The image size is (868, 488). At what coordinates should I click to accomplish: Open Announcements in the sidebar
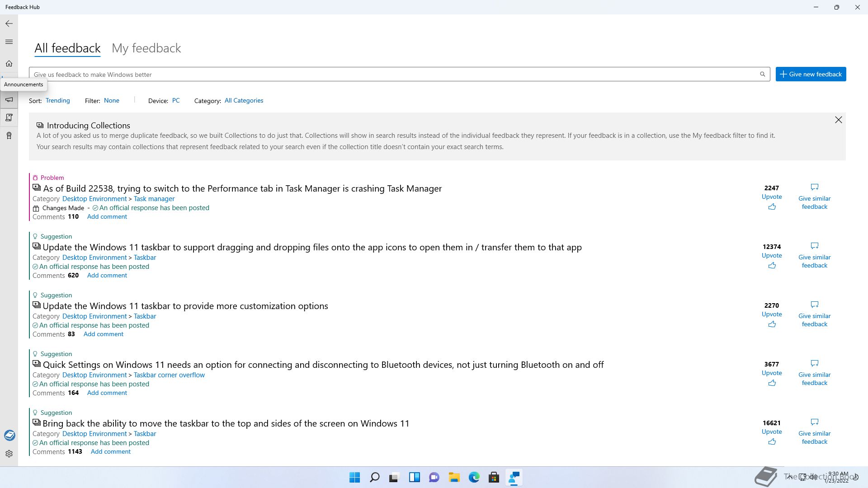click(9, 99)
